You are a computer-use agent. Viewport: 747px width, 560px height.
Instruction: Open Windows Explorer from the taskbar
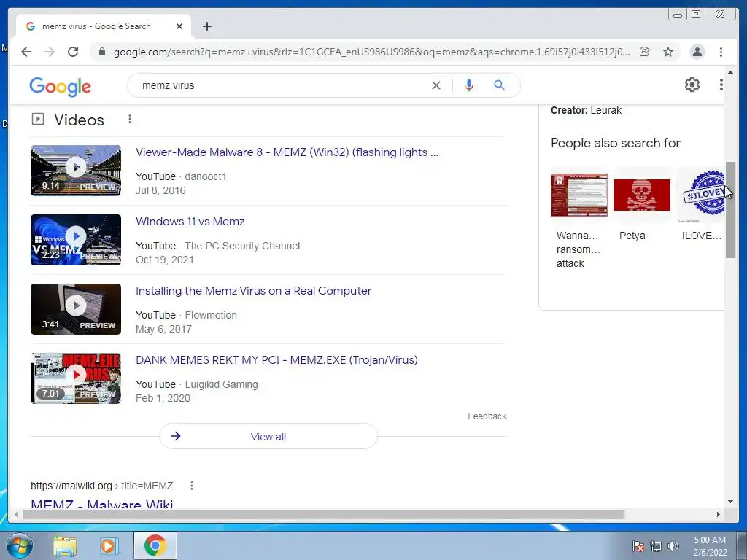[65, 545]
